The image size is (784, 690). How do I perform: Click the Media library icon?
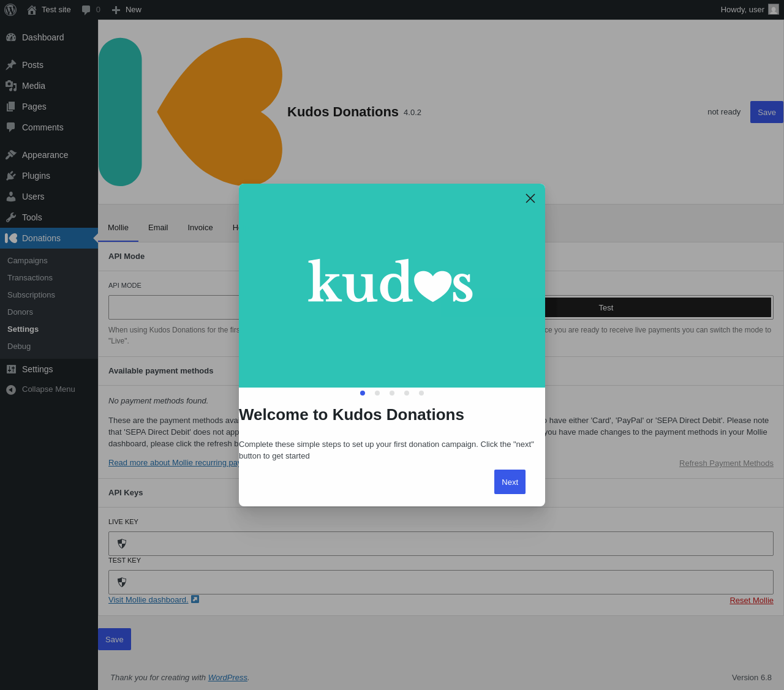[x=11, y=86]
